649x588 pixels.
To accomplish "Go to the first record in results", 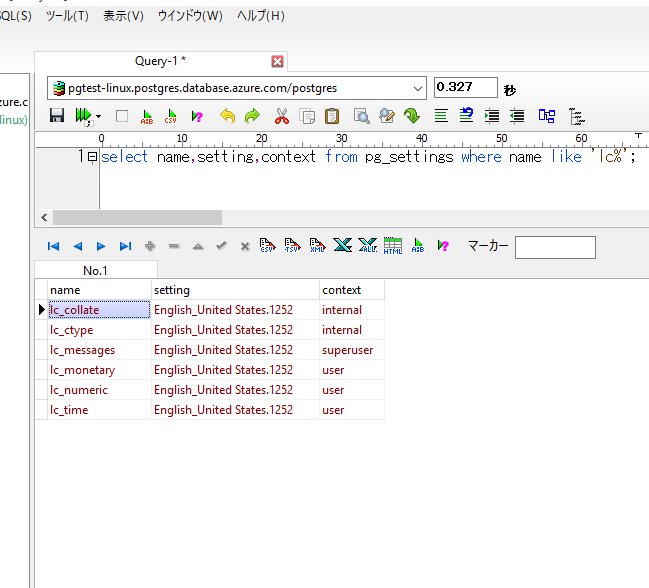I will pyautogui.click(x=53, y=246).
